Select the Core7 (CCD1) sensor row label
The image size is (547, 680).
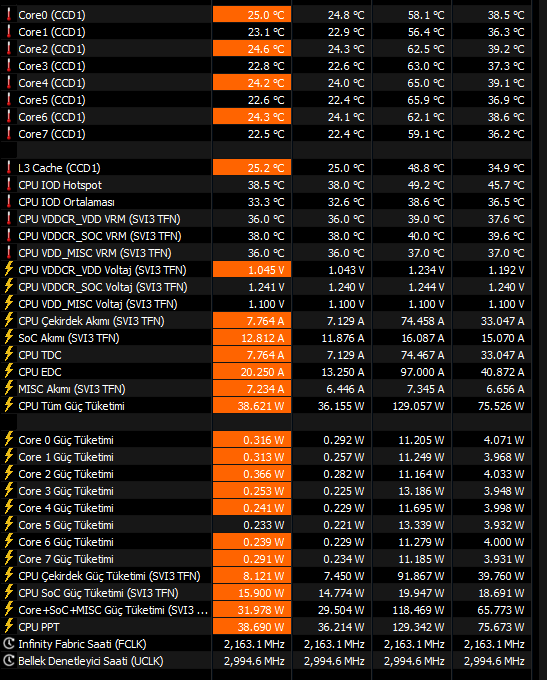[52, 134]
